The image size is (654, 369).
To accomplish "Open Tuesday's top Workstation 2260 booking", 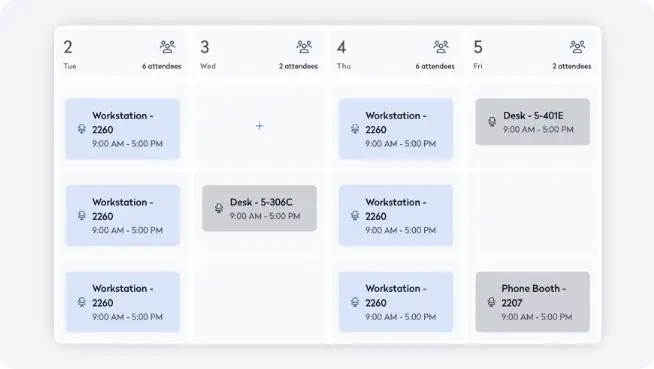I will point(123,129).
